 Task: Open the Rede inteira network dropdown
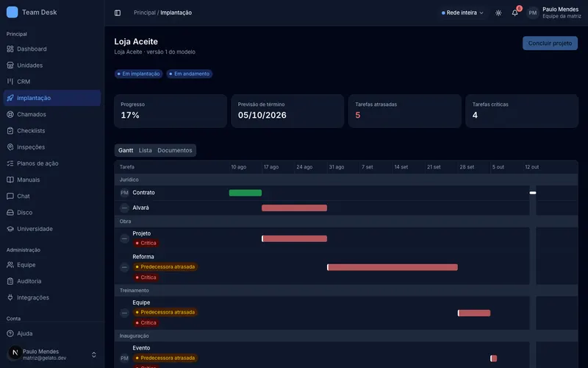click(x=462, y=13)
